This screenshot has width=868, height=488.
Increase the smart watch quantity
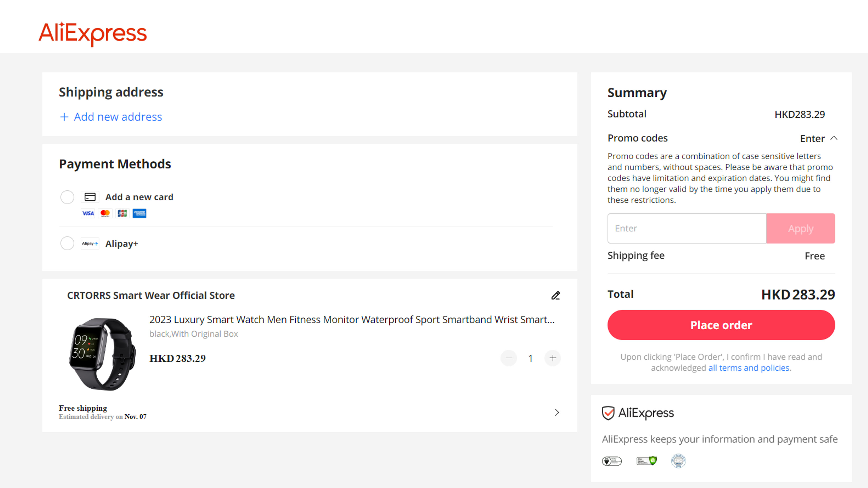pos(553,358)
